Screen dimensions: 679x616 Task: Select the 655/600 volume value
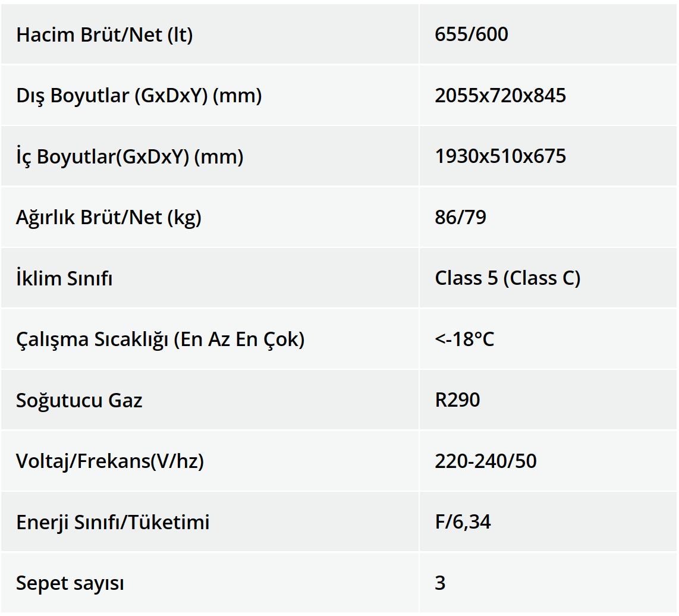471,34
